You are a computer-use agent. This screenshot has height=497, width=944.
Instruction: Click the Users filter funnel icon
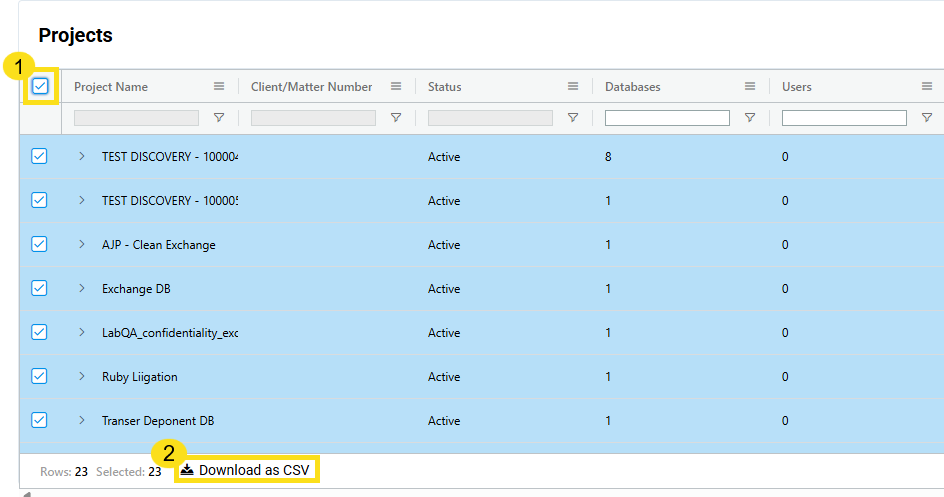[927, 118]
